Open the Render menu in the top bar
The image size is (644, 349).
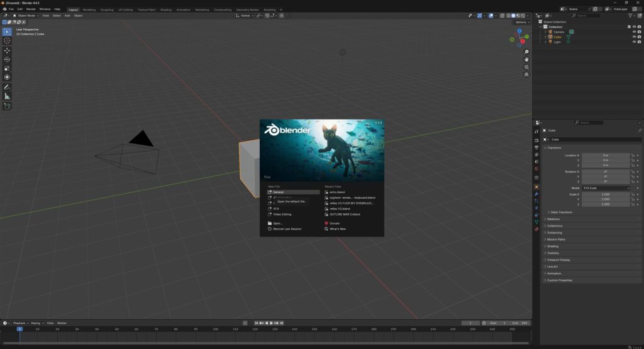click(x=31, y=9)
